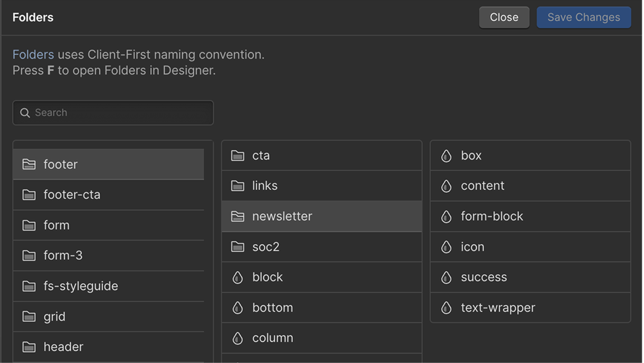Open the "Folders" link in the description

pyautogui.click(x=33, y=54)
